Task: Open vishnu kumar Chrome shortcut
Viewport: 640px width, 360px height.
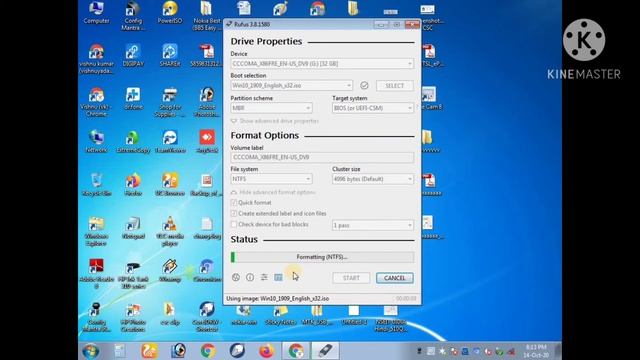Action: [x=96, y=59]
